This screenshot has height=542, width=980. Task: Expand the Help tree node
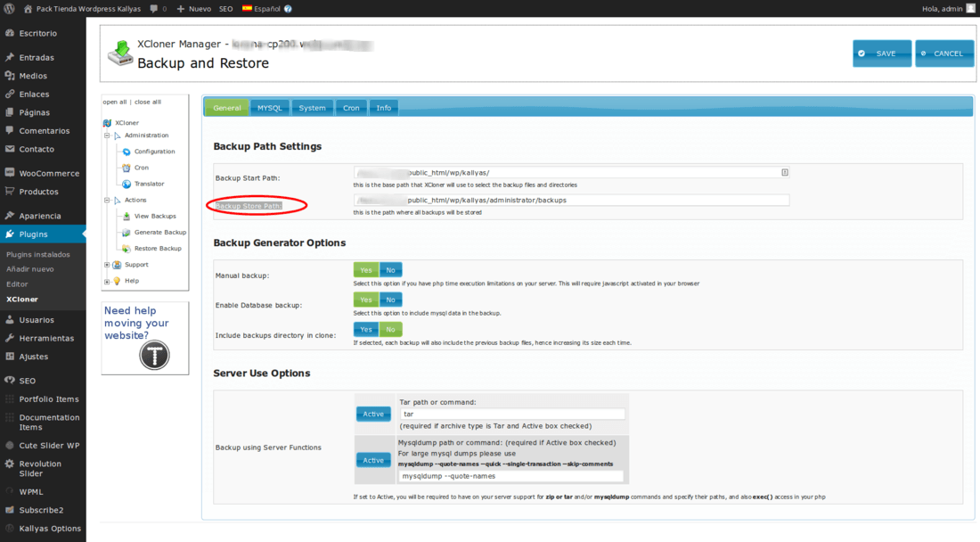coord(107,282)
